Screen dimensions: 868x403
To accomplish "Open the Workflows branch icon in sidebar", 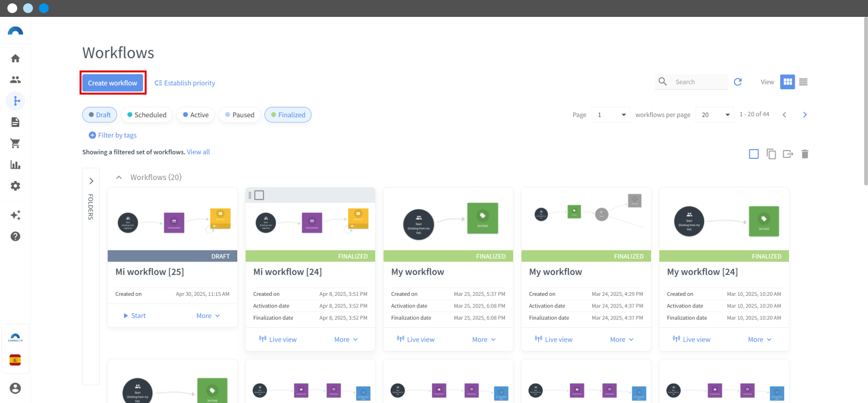I will 15,101.
